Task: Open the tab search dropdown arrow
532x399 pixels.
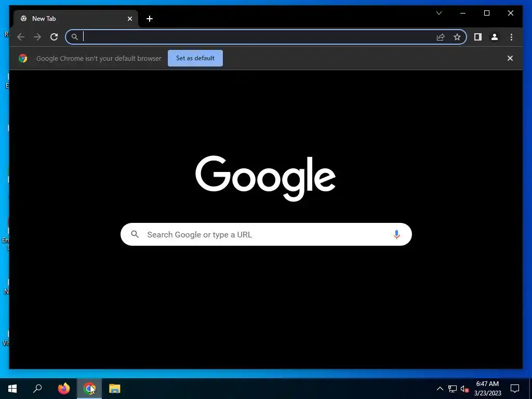Action: point(439,13)
